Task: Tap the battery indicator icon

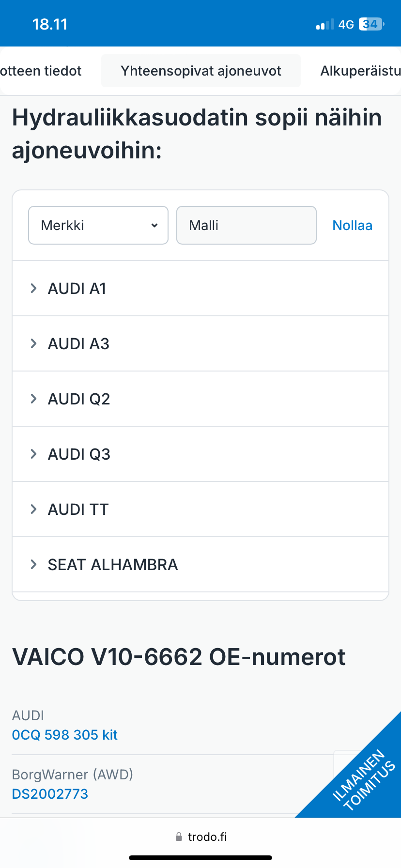Action: click(x=371, y=24)
